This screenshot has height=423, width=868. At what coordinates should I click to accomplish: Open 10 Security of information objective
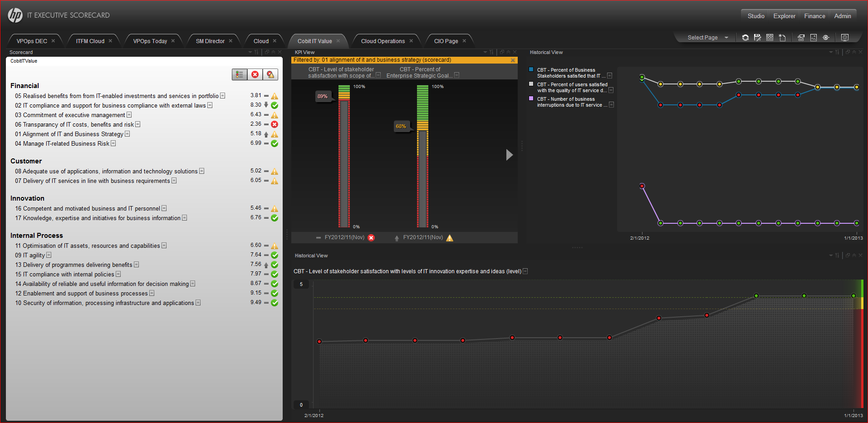pos(104,303)
